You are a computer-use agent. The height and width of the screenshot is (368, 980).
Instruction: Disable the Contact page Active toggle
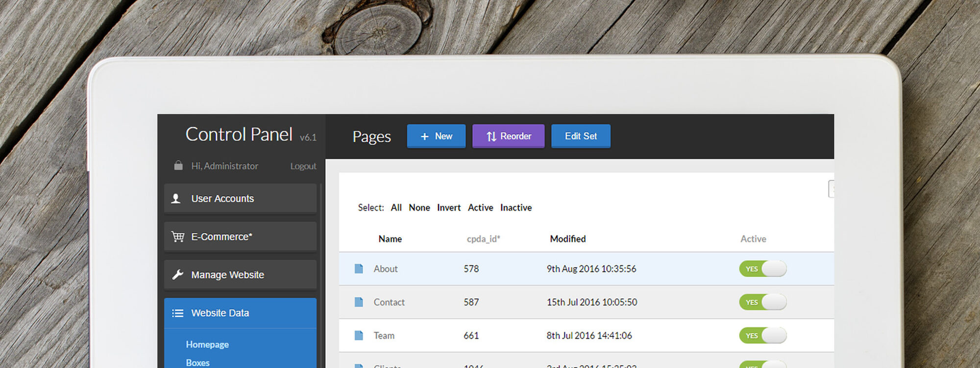coord(762,302)
